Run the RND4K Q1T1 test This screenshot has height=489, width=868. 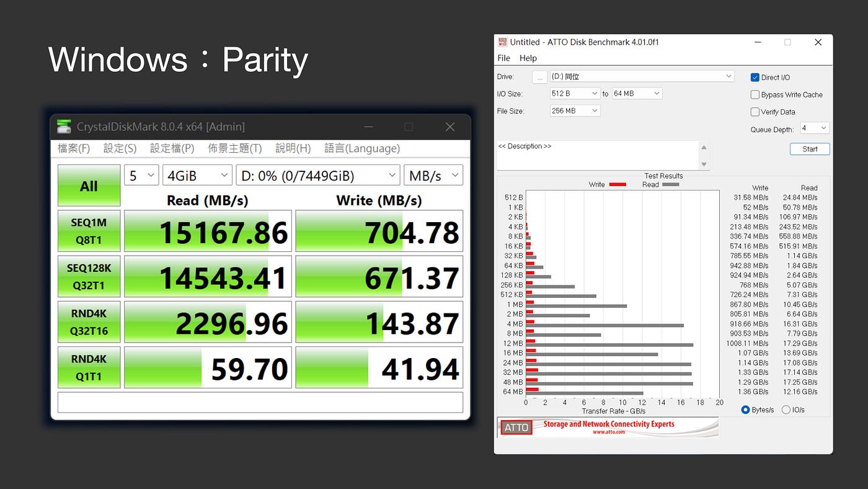point(89,367)
